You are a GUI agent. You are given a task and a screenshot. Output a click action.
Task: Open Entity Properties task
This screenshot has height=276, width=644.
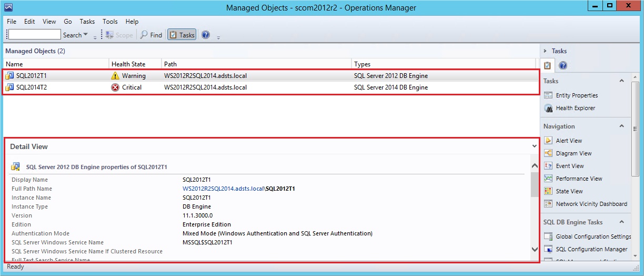577,95
